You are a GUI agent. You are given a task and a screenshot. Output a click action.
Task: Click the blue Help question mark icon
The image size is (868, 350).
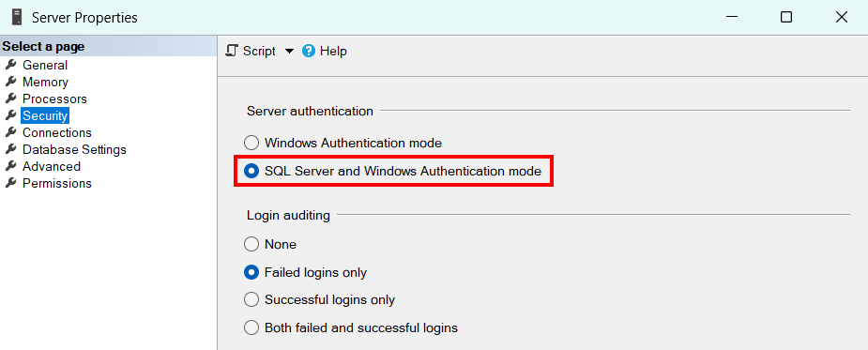coord(309,51)
